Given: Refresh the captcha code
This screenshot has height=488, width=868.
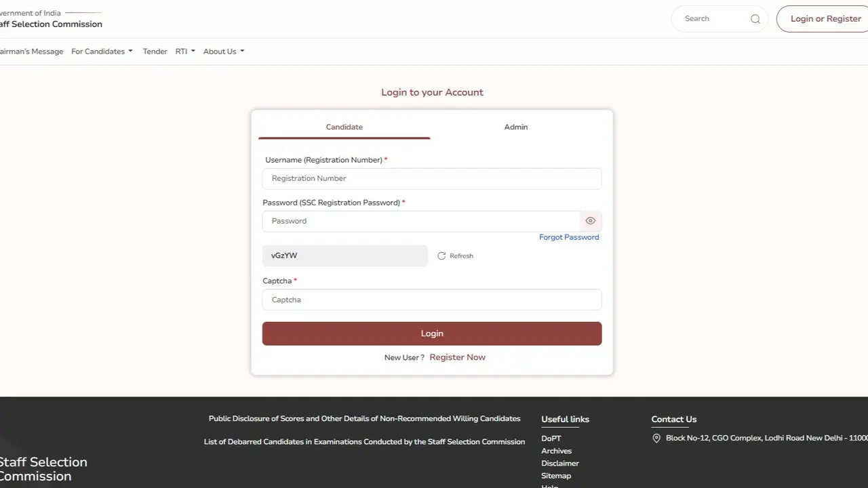Looking at the screenshot, I should pos(455,256).
